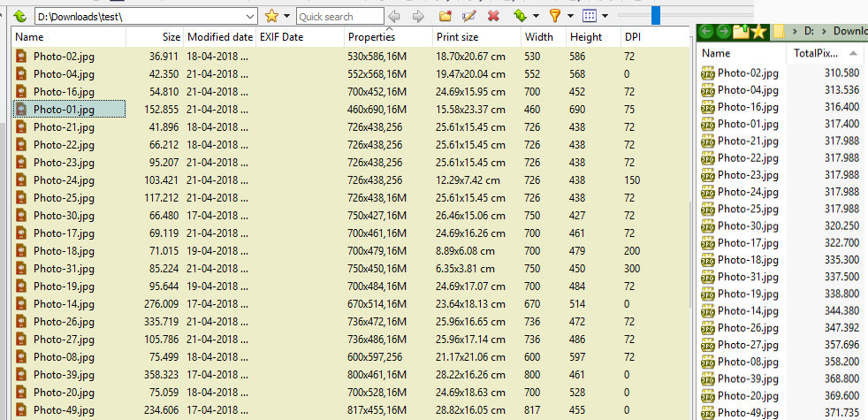Click the JPG icon of Photo-01.jpg in right window
This screenshot has width=868, height=420.
pyautogui.click(x=708, y=124)
